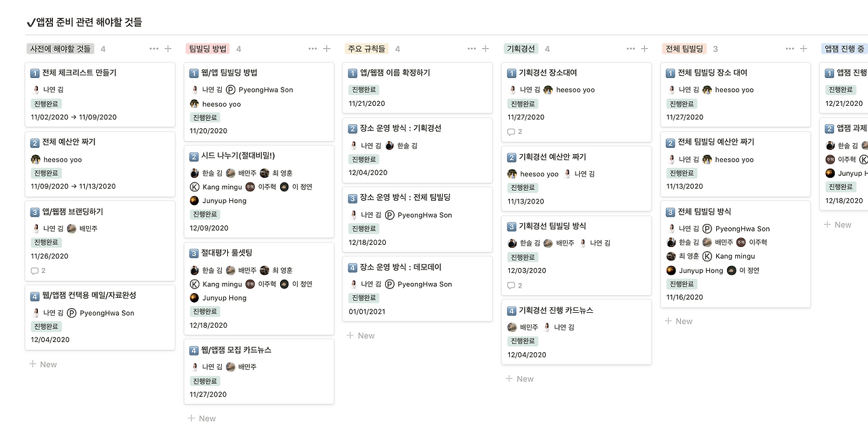
Task: Click PyeongHwa Son assignee on 웹/앱 팀빌딩 방법 card
Action: coord(260,90)
